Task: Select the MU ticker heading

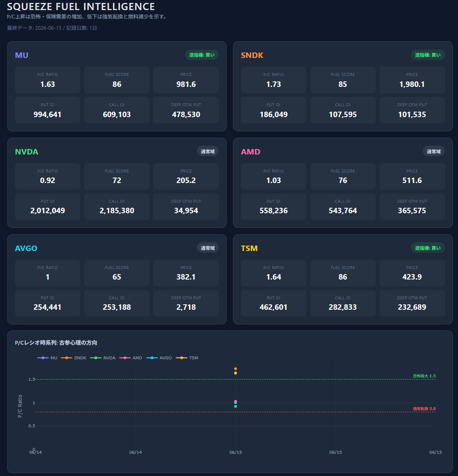Action: coord(21,55)
